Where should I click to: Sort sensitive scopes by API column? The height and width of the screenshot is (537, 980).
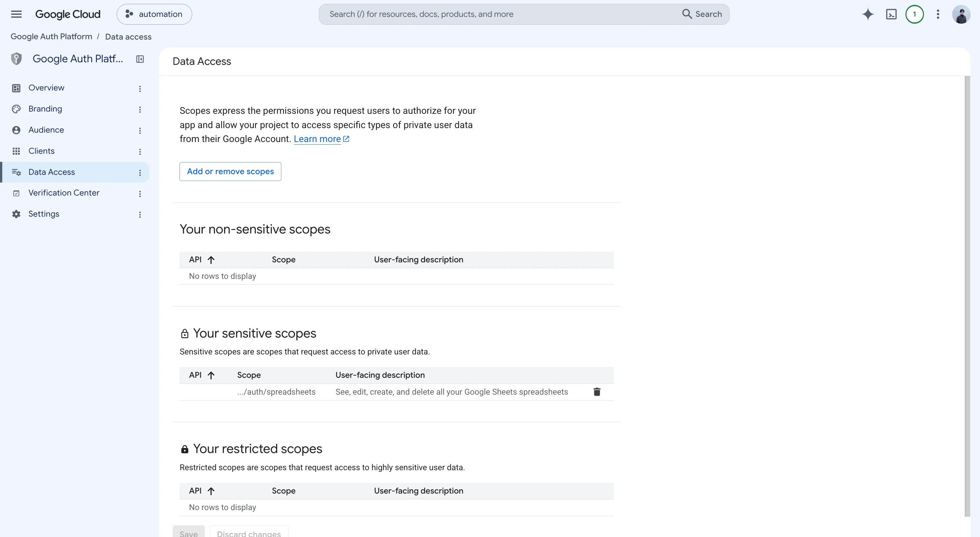(202, 375)
